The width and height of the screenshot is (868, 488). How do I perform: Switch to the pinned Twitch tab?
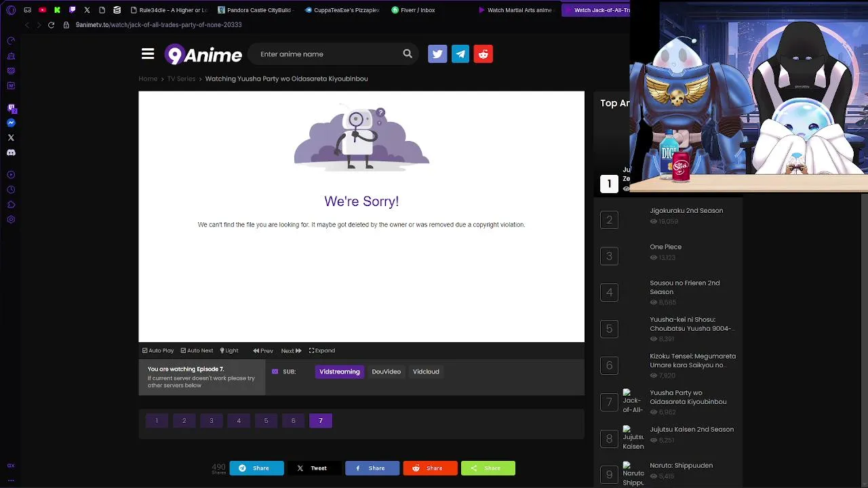click(x=72, y=10)
